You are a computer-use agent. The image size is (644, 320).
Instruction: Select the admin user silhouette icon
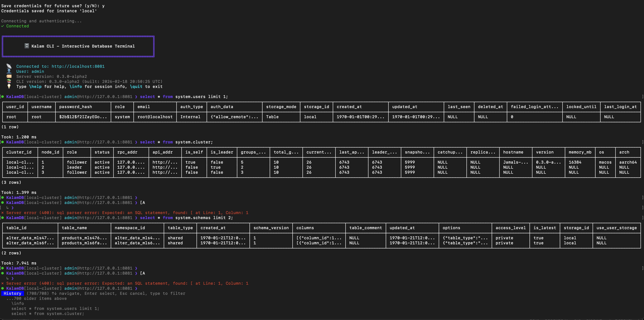point(9,72)
